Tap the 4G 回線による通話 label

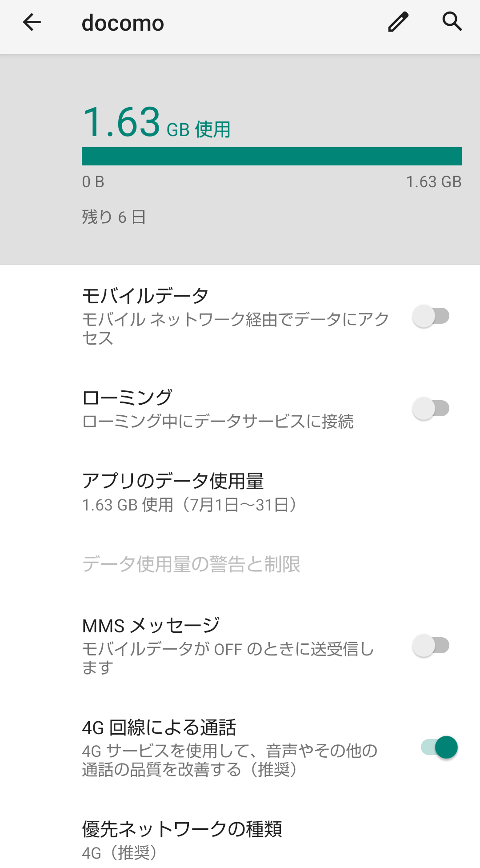[x=159, y=728]
